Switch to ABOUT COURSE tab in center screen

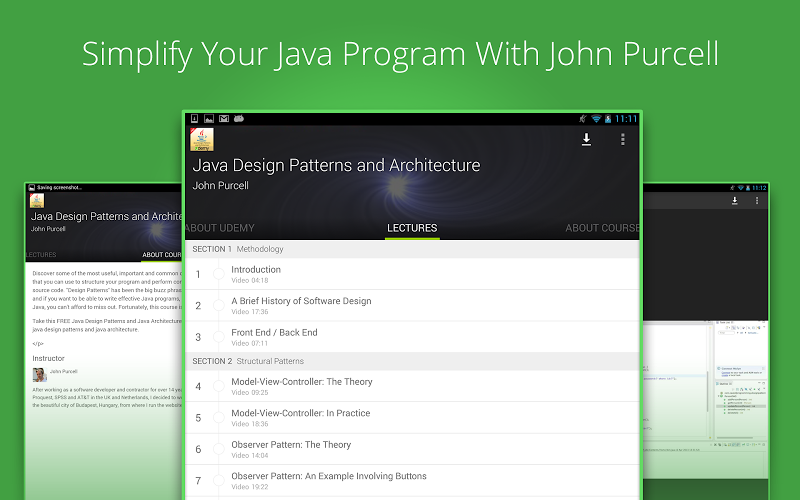pyautogui.click(x=602, y=228)
